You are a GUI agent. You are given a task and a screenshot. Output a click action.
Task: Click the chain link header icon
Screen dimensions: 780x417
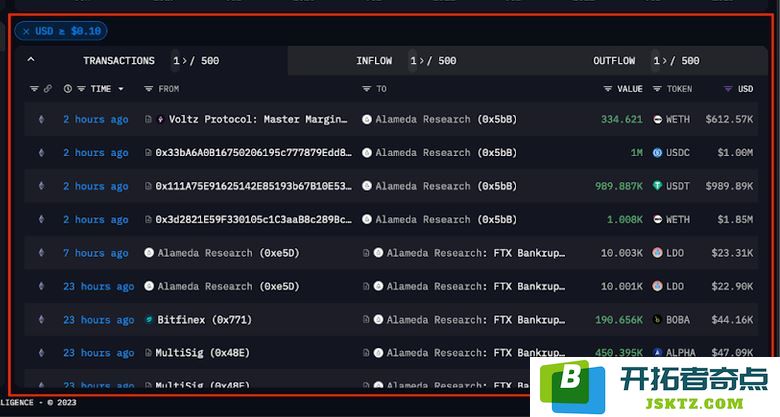[x=48, y=89]
